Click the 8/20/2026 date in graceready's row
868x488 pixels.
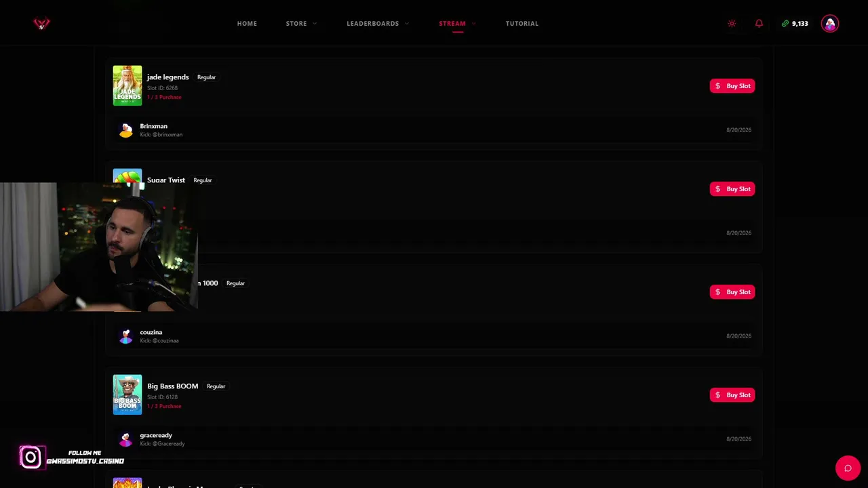coord(739,439)
